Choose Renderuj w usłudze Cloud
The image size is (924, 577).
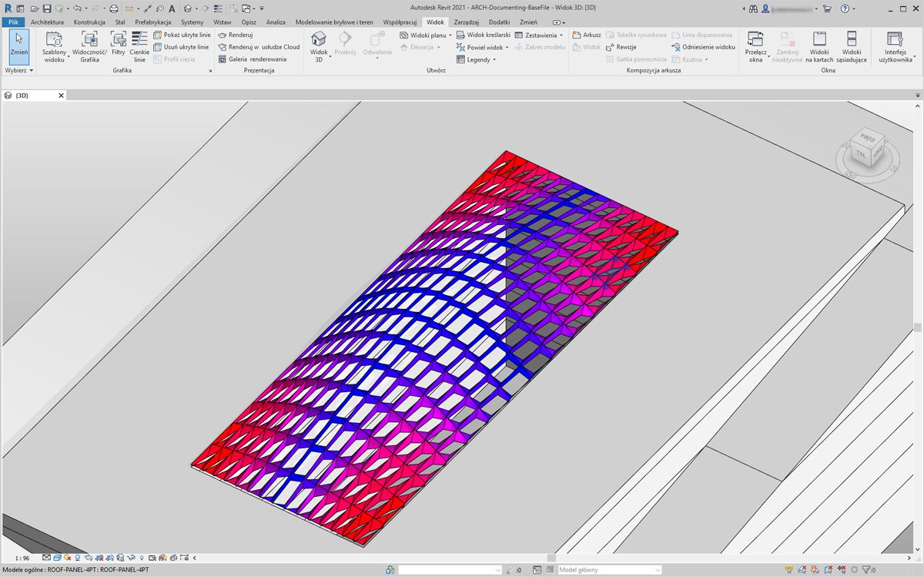pos(259,47)
